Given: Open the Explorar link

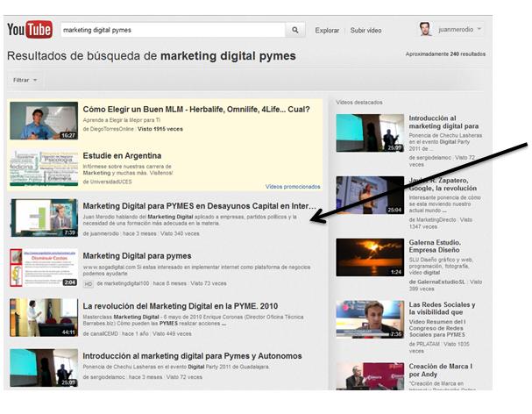Looking at the screenshot, I should coord(327,30).
